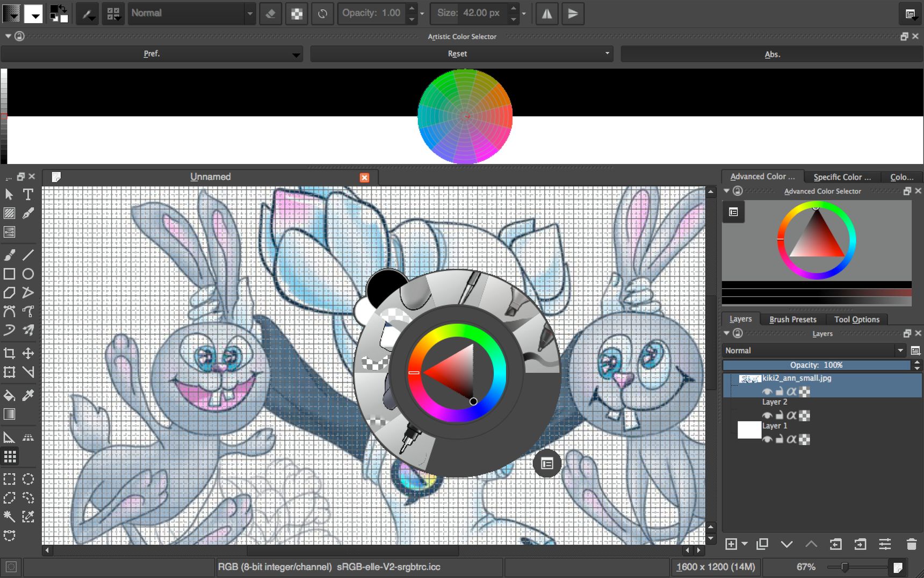The width and height of the screenshot is (924, 578).
Task: Swap foreground and background colors
Action: [63, 8]
